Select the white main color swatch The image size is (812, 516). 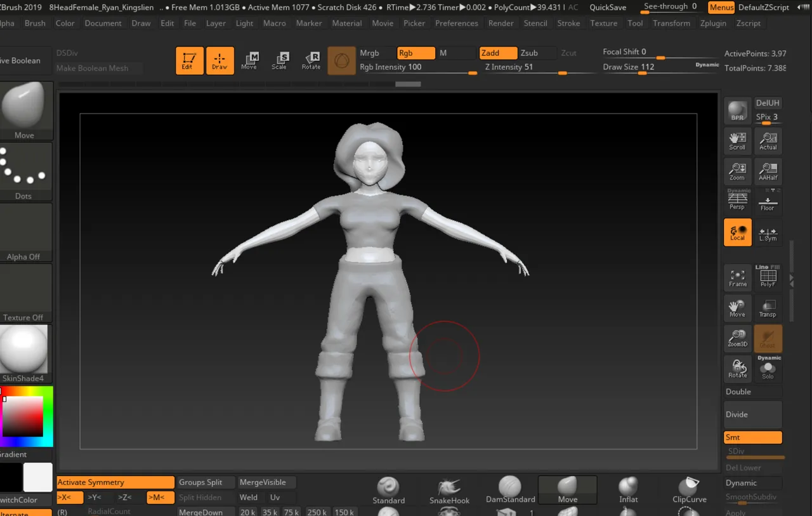point(38,477)
